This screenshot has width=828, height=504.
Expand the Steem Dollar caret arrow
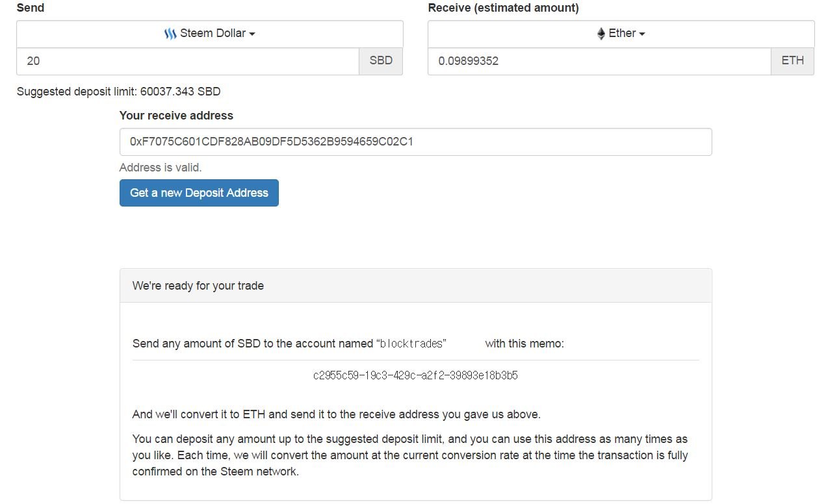pos(252,34)
